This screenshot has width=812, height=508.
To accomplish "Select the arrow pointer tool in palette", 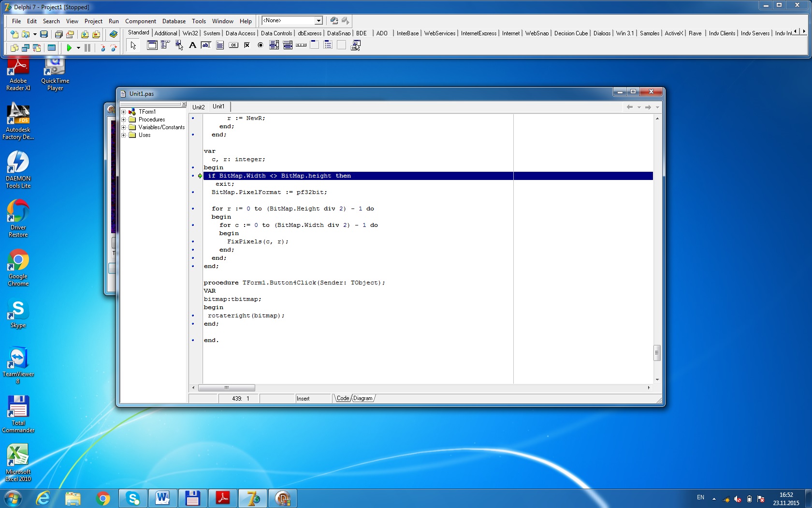I will [133, 45].
